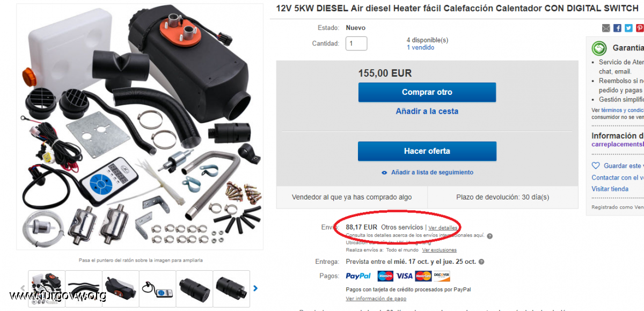Image resolution: width=644 pixels, height=311 pixels.
Task: Click the Hacer oferta button
Action: [427, 151]
